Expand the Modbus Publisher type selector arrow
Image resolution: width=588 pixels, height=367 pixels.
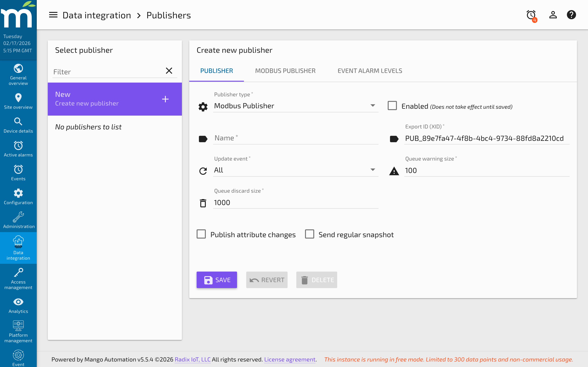[x=373, y=106]
